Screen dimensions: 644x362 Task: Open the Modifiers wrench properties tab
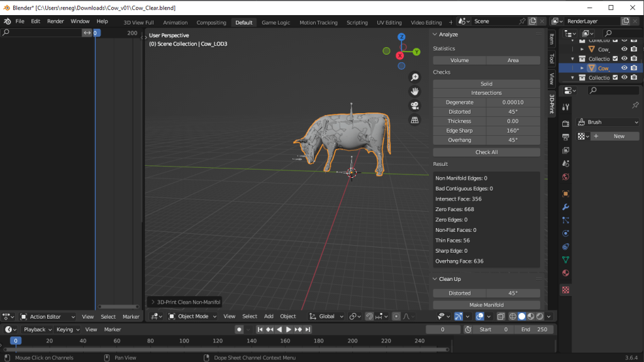click(x=565, y=207)
